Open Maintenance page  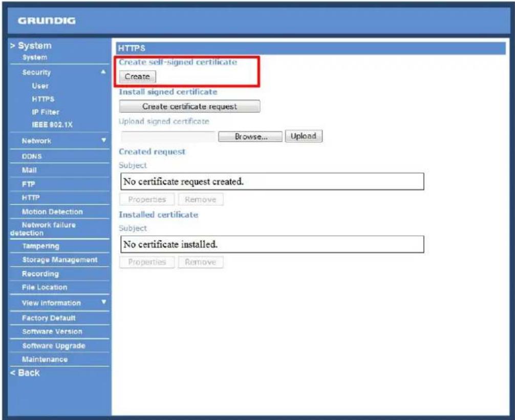coord(45,360)
